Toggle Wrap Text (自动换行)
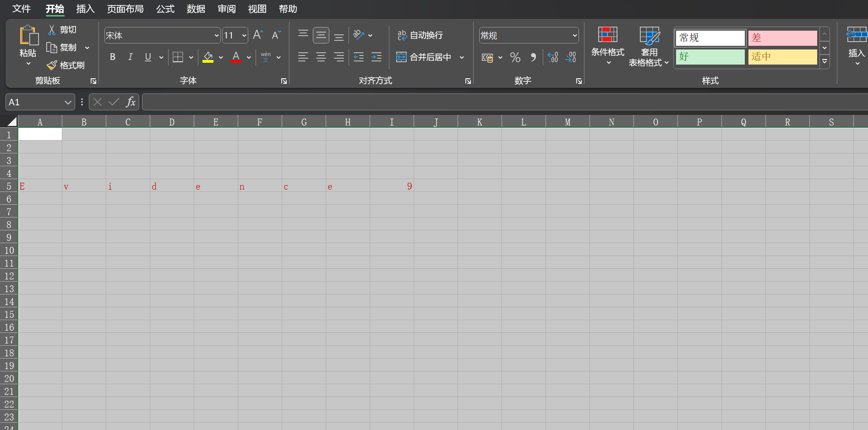The image size is (868, 430). [x=420, y=35]
